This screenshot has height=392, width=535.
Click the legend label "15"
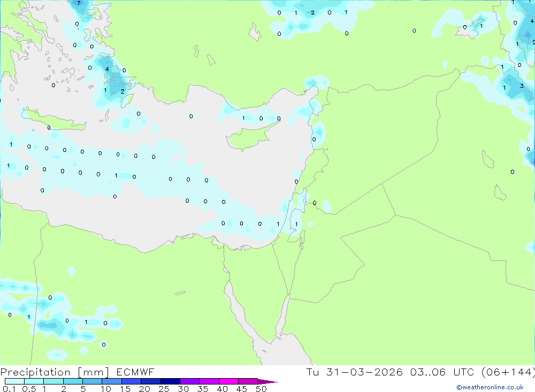[125, 389]
